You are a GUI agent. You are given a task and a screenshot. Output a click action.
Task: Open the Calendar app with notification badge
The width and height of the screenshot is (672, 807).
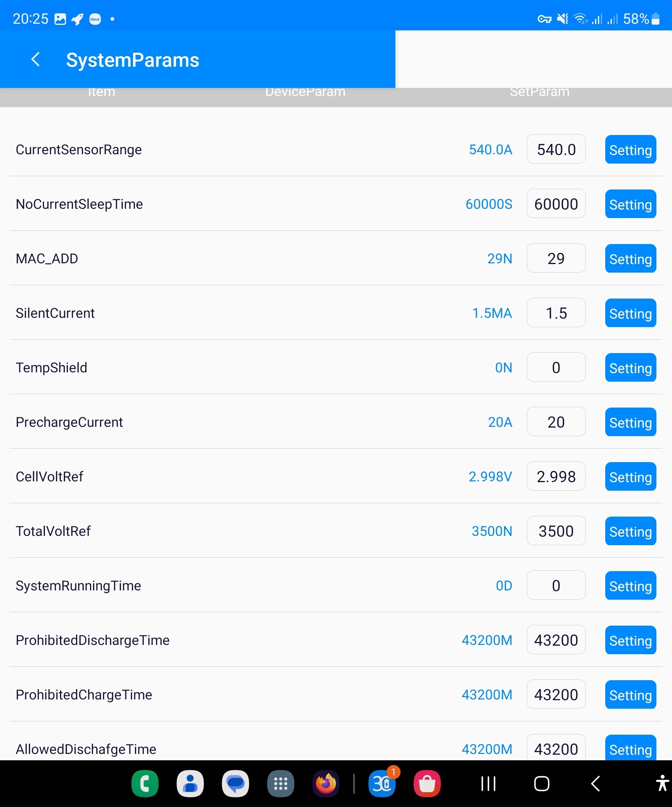click(x=382, y=784)
